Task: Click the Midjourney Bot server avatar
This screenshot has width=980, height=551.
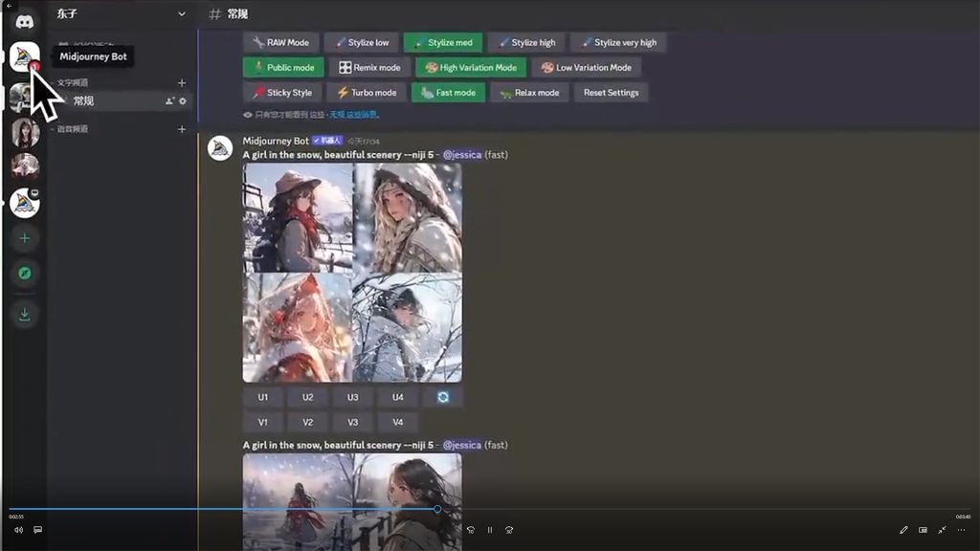Action: [24, 57]
